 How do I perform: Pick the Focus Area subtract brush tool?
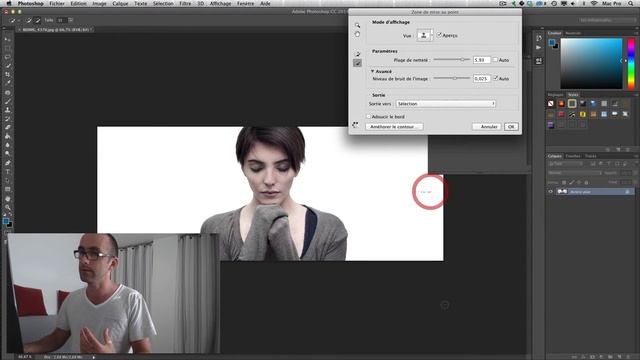coord(358,63)
